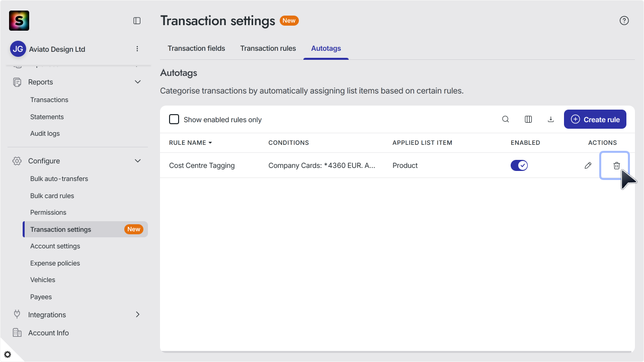Screen dimensions: 644x362
Task: Go to Bulk card rules
Action: tap(52, 196)
